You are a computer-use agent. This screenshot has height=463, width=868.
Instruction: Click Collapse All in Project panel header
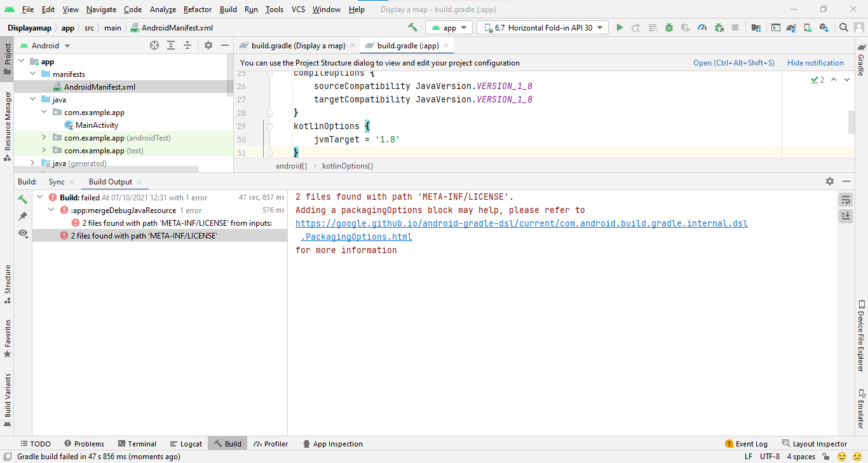coord(187,45)
